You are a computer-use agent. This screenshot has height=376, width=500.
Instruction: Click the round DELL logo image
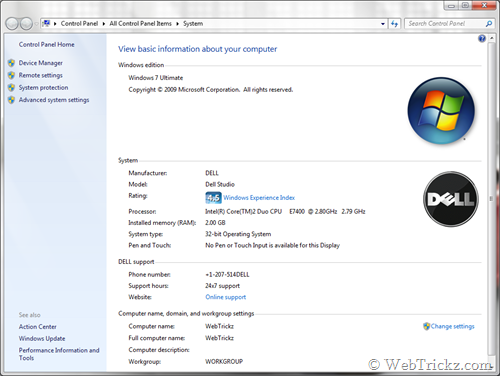pos(451,199)
